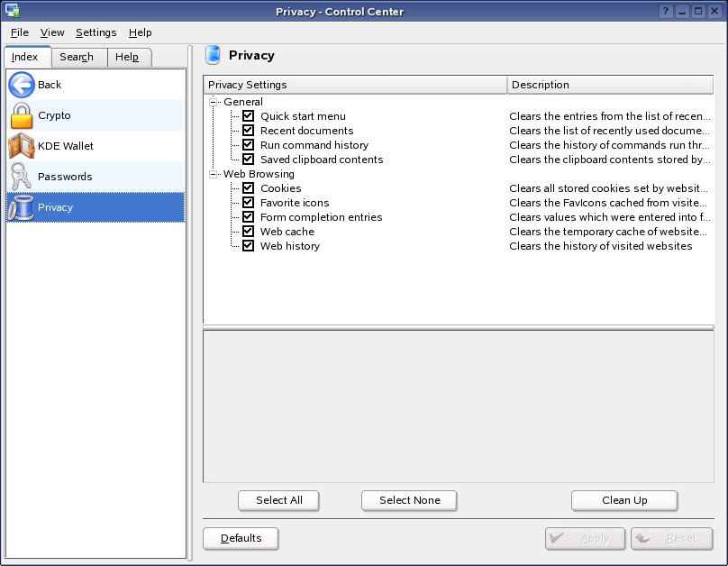Select the Web history row label
The image size is (728, 566).
pos(290,246)
